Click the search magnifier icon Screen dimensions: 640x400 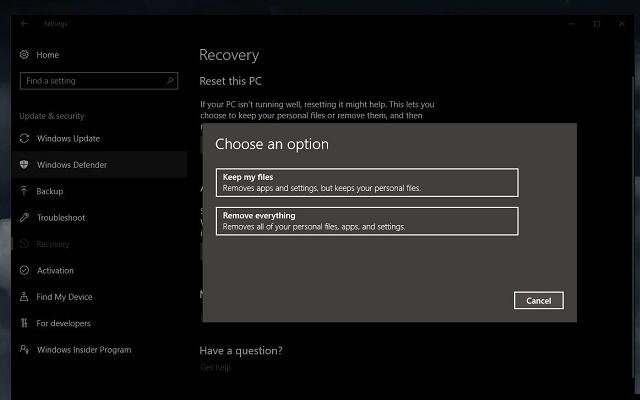tap(170, 80)
